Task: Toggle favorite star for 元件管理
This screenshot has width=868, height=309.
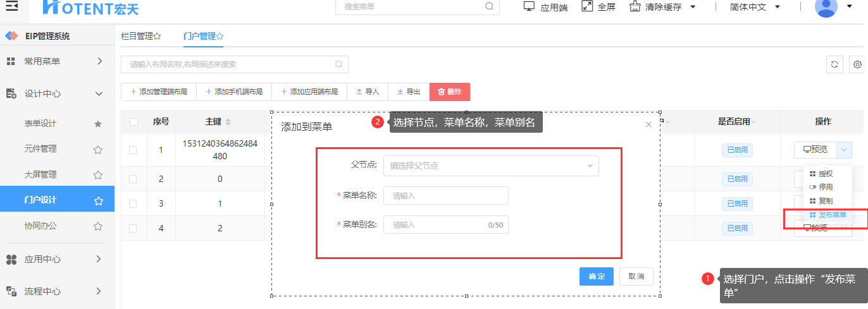Action: click(x=98, y=150)
